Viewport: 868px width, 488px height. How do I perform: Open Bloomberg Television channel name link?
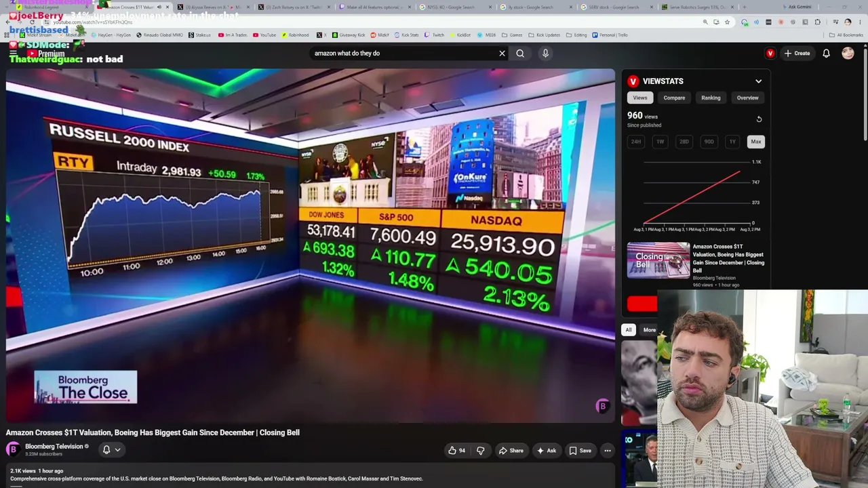(x=54, y=447)
